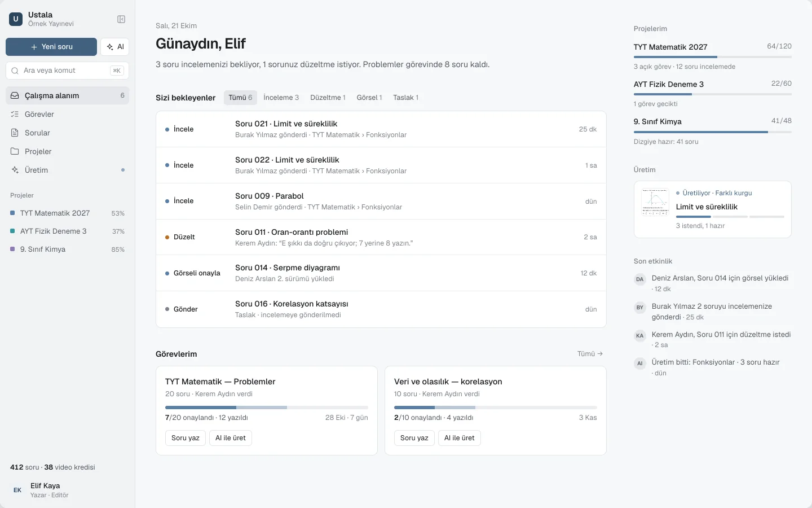Open Soru 021 Limit ve süreklilik row
812x508 pixels.
click(381, 129)
